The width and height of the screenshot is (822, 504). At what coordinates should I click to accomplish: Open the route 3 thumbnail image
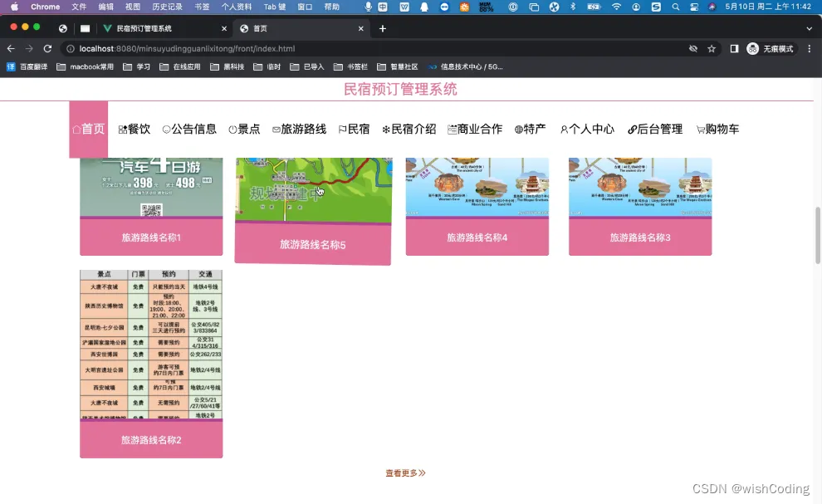coord(640,187)
